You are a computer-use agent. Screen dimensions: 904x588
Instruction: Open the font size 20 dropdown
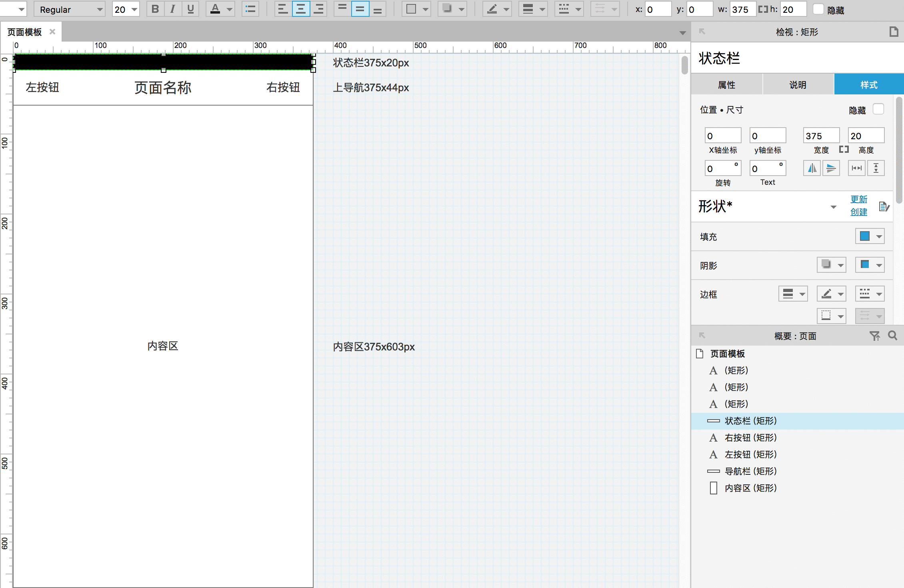(126, 9)
